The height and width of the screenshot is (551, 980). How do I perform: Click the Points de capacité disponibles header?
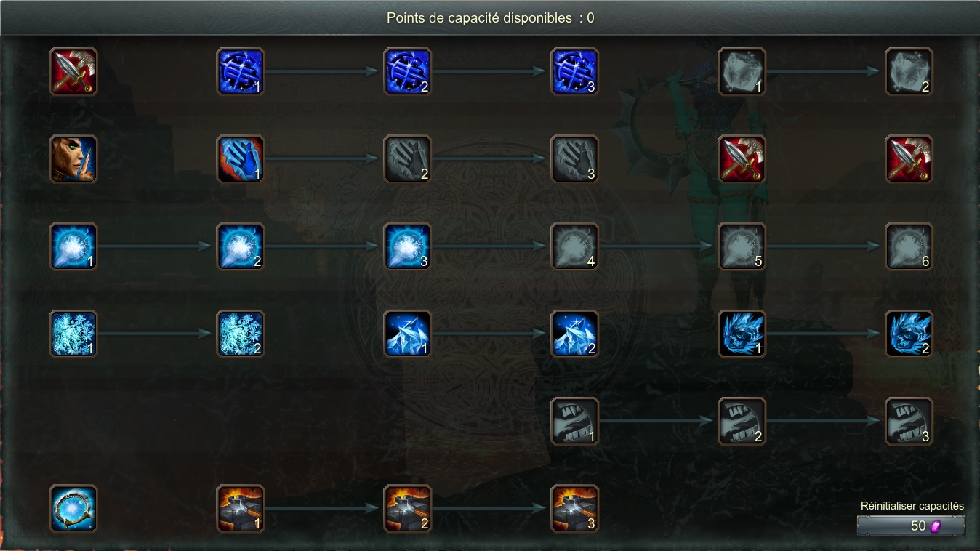[x=490, y=17]
